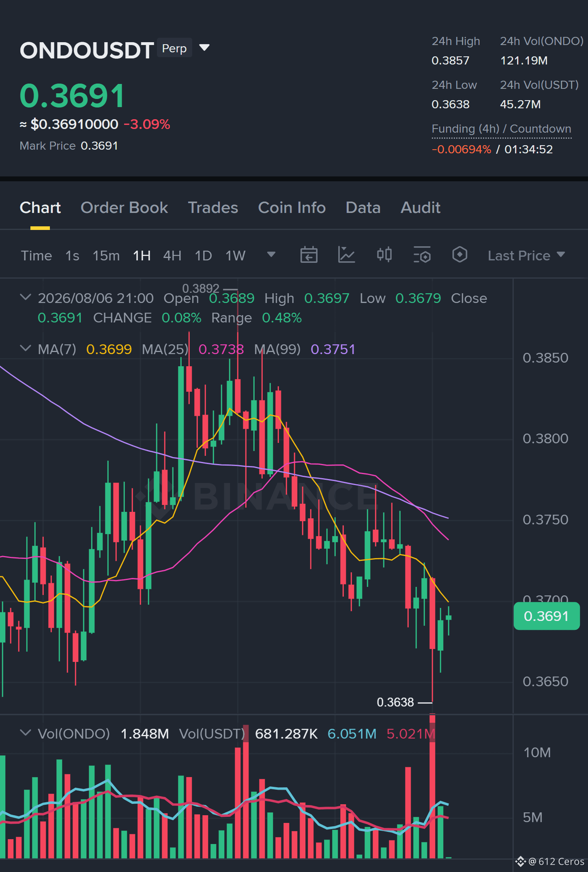The height and width of the screenshot is (872, 588).
Task: Tap the Perp contract badge
Action: tap(174, 48)
